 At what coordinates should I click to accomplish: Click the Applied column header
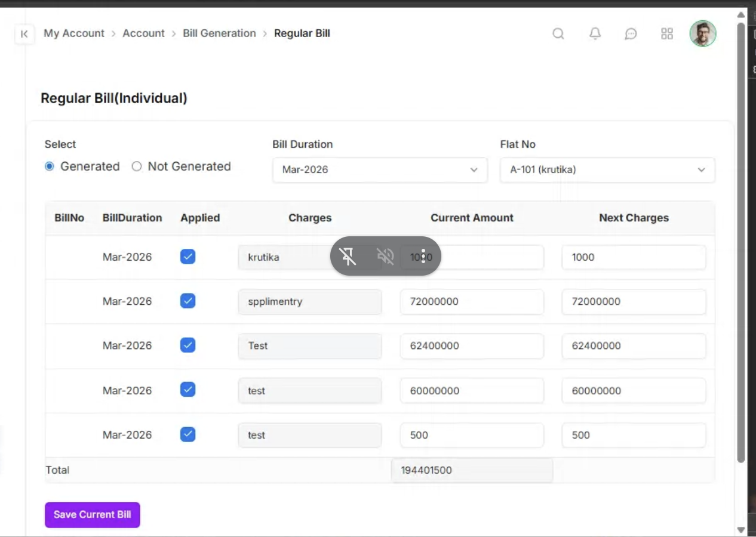coord(200,218)
